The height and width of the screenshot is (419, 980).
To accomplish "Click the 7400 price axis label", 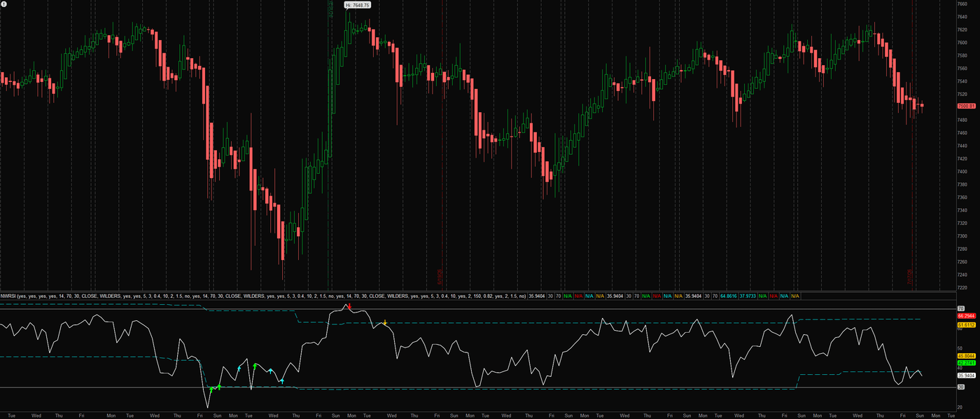I will pyautogui.click(x=962, y=172).
